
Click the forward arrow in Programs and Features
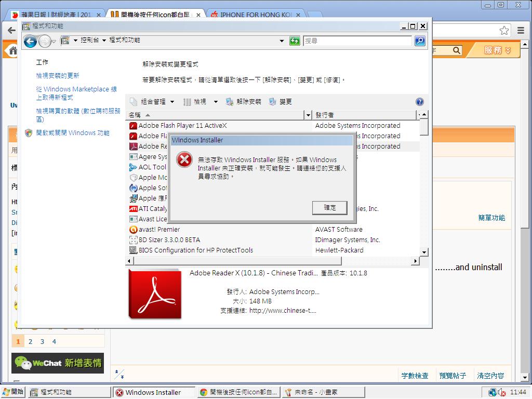(x=45, y=42)
